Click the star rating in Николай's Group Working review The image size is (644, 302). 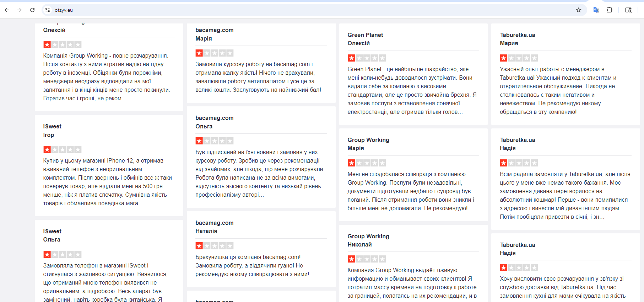point(367,259)
